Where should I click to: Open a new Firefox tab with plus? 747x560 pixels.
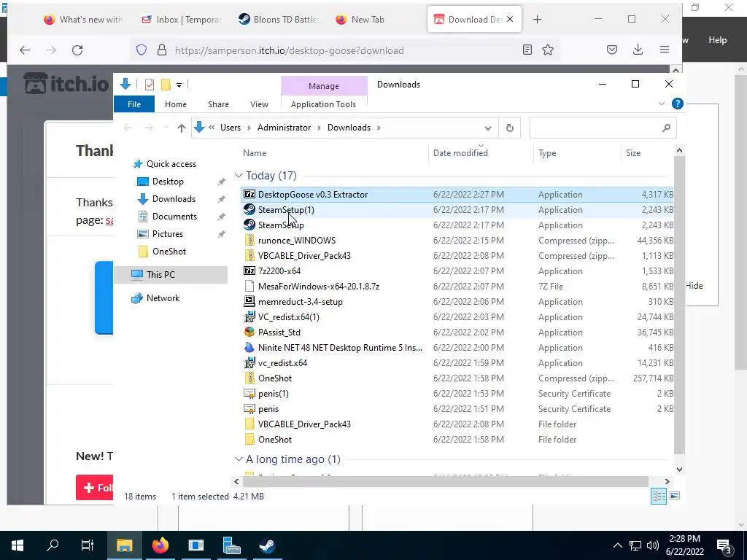pyautogui.click(x=538, y=20)
